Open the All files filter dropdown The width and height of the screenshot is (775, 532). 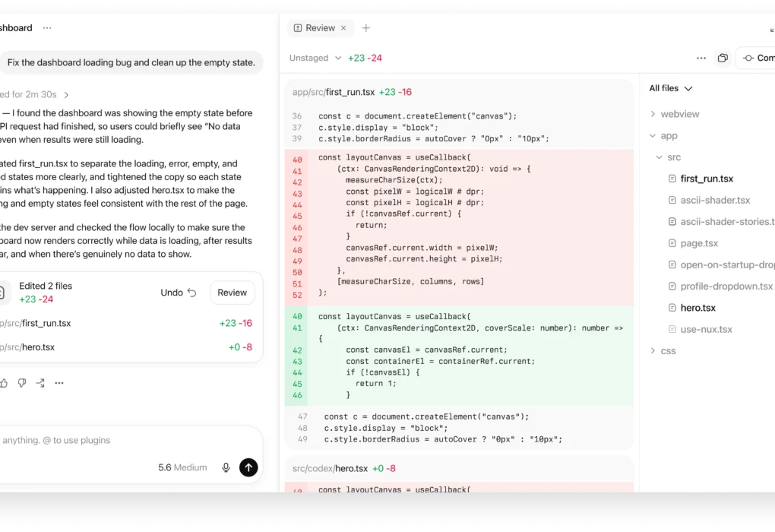pos(671,88)
